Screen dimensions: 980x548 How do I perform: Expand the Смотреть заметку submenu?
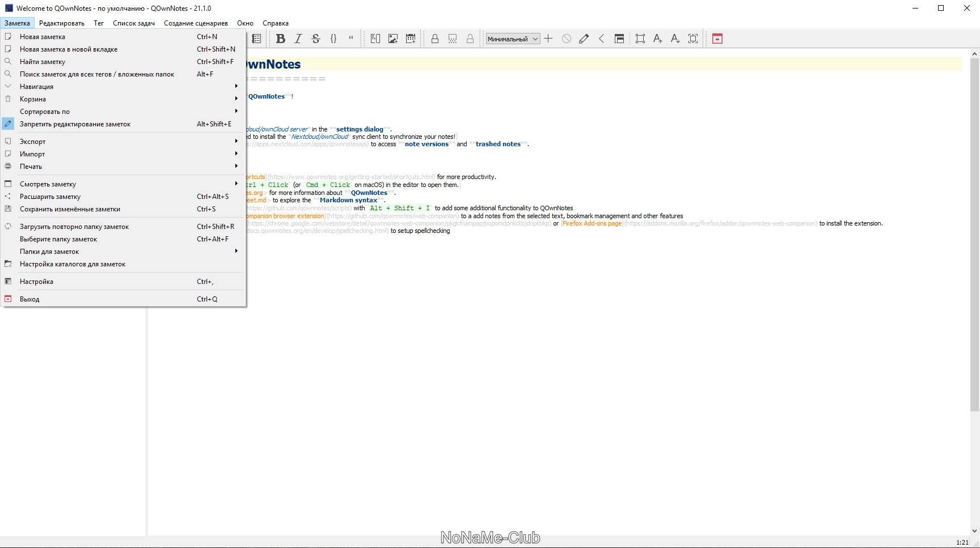[x=124, y=184]
